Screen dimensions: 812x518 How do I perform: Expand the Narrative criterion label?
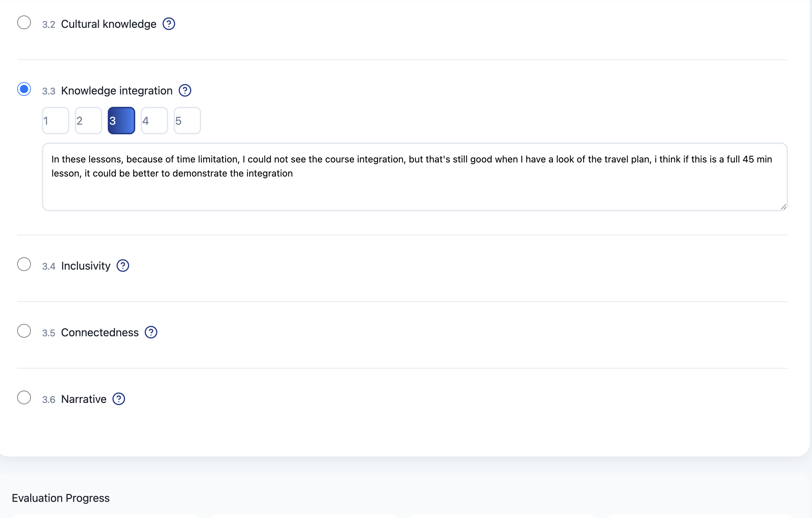84,399
